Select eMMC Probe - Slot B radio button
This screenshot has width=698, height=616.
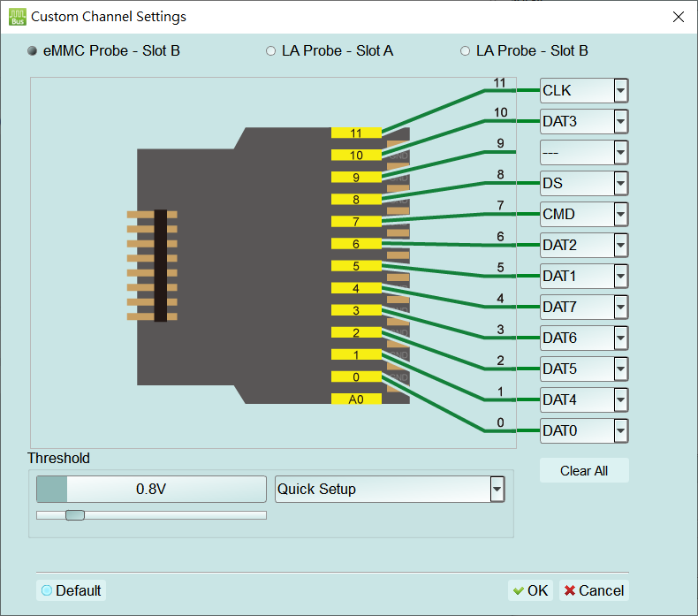pyautogui.click(x=32, y=50)
